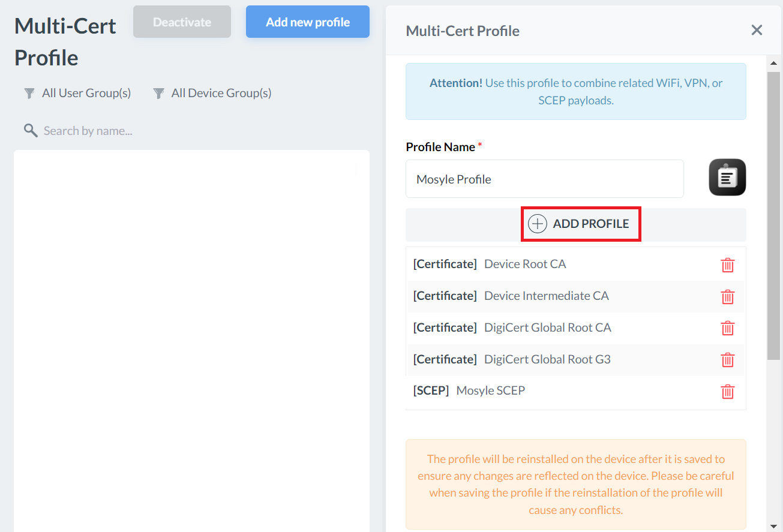Click the scrollbar down arrow

773,525
